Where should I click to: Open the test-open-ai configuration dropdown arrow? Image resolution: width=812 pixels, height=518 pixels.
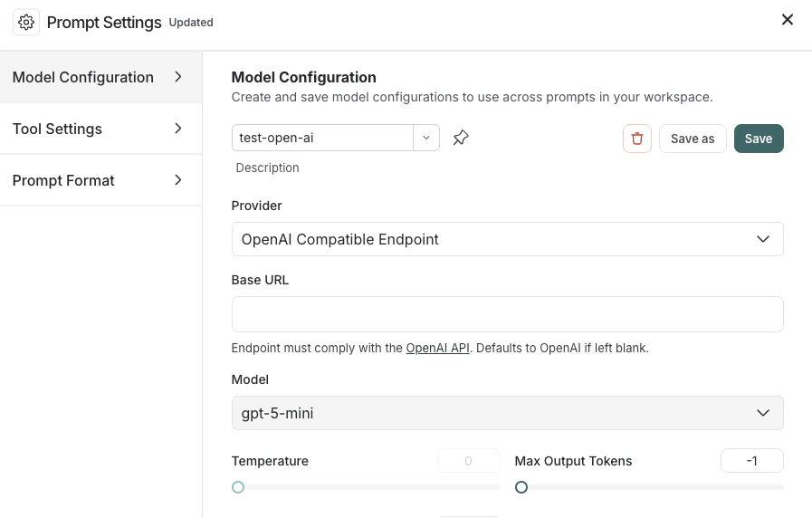[x=426, y=138]
